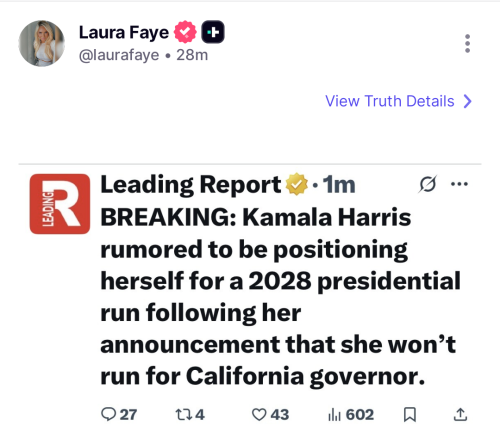Click the Laura Faye display name
The image size is (500, 444).
(x=124, y=33)
